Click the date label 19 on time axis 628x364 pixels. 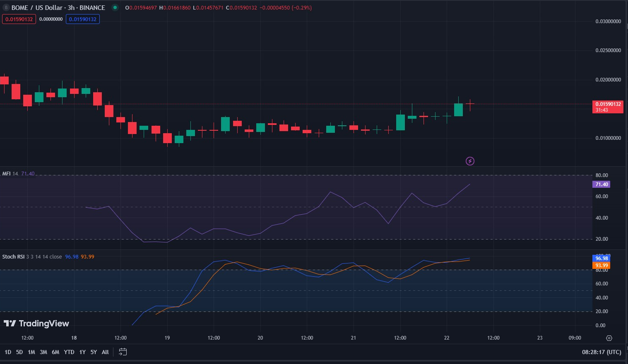[167, 338]
